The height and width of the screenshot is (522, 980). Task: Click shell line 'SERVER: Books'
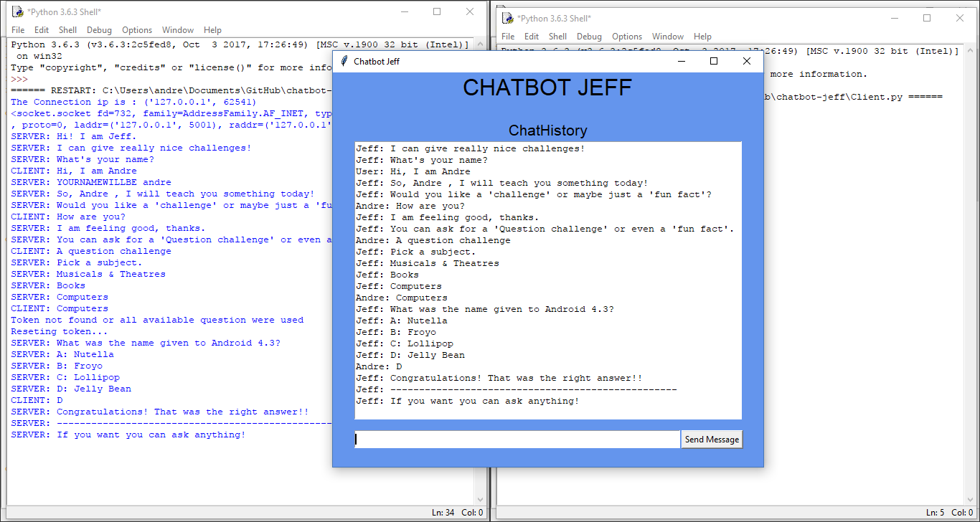tap(48, 285)
